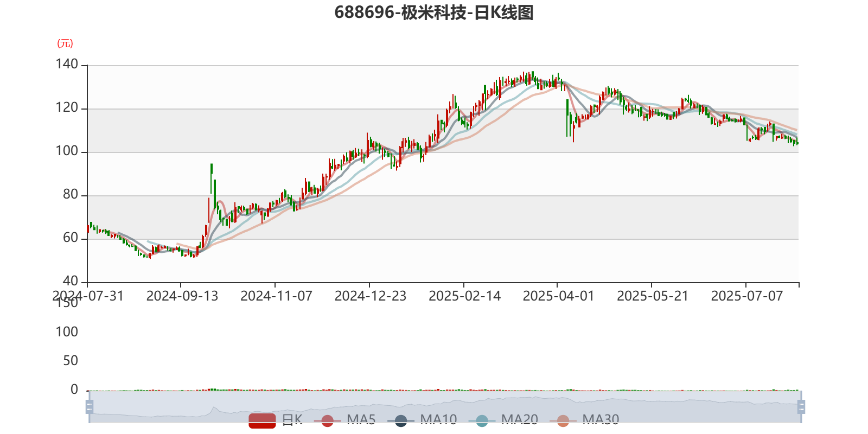Click the 120 price axis label

67,108
